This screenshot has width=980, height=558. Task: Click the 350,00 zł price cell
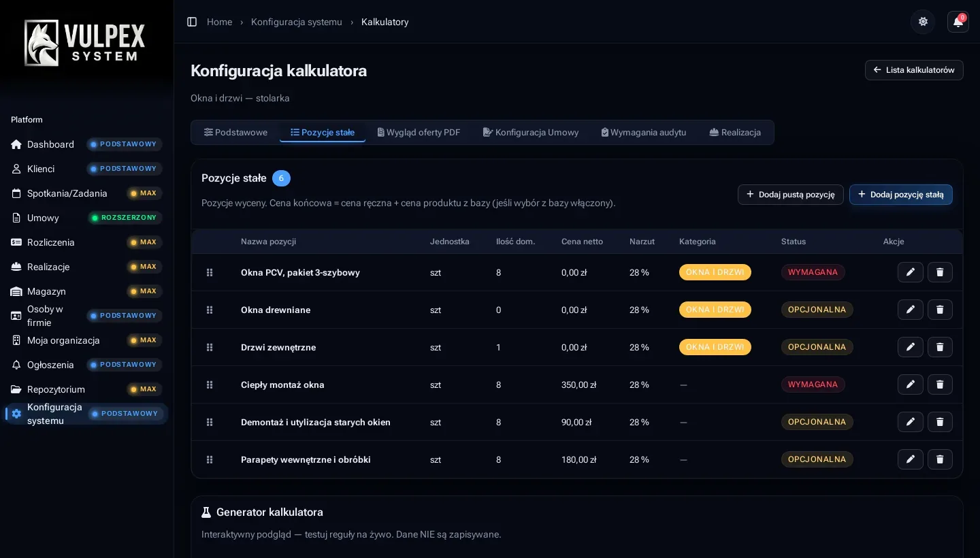click(x=578, y=384)
